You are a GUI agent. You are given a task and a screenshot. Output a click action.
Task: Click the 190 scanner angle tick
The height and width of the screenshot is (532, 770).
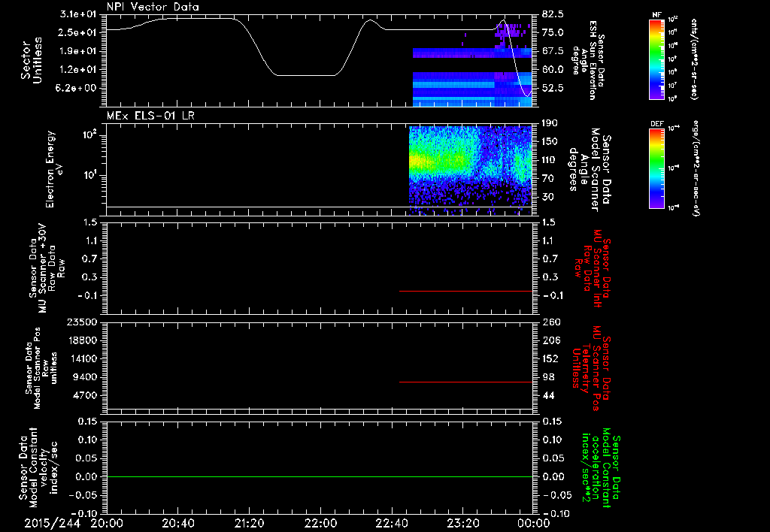pos(550,123)
